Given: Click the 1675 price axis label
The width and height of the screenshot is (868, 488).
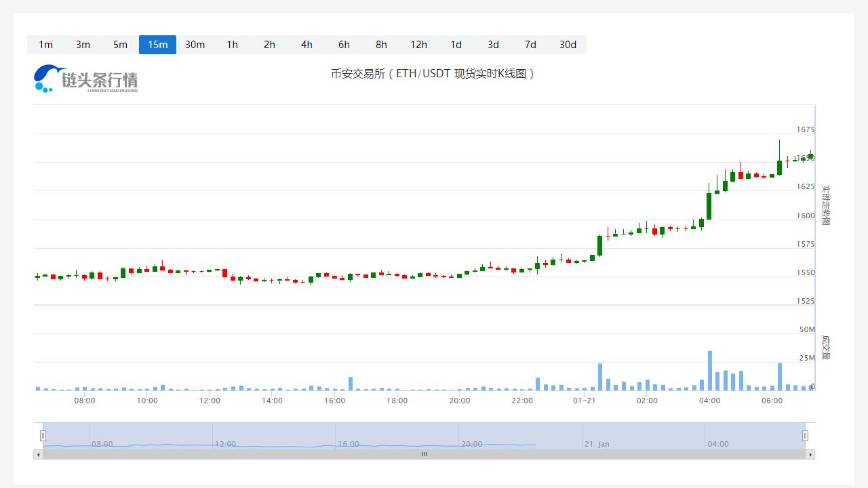Looking at the screenshot, I should 806,129.
